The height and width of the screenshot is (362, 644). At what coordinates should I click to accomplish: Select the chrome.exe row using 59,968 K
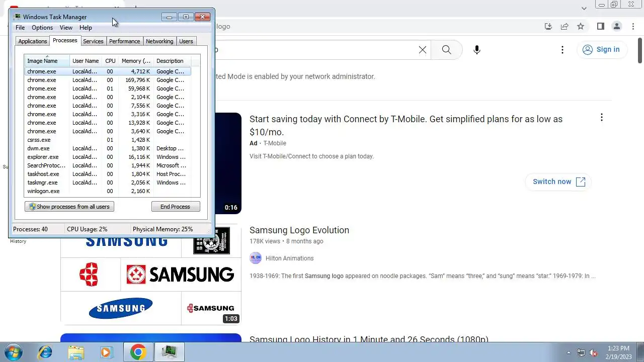108,88
